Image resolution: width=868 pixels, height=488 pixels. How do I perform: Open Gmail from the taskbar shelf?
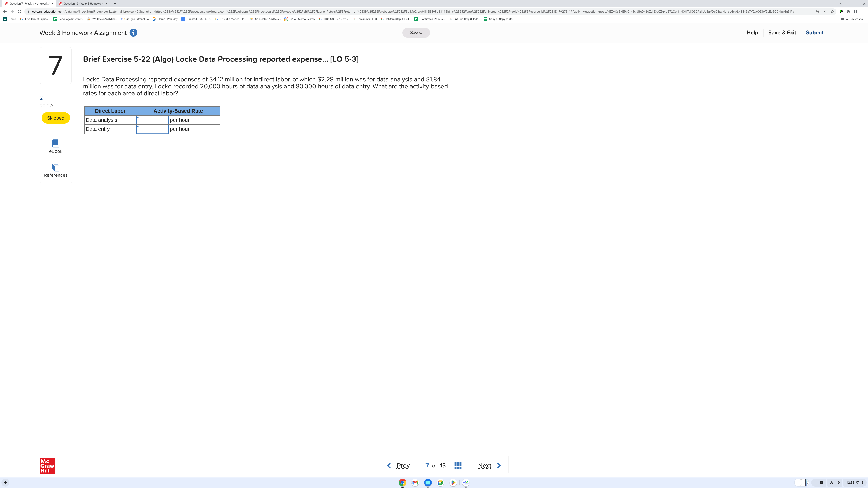(x=415, y=483)
